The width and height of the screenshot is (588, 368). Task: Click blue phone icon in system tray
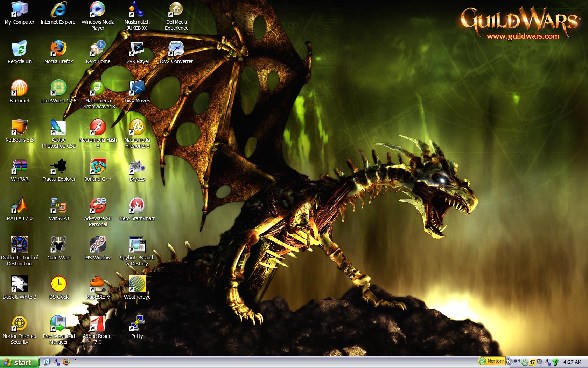(548, 362)
